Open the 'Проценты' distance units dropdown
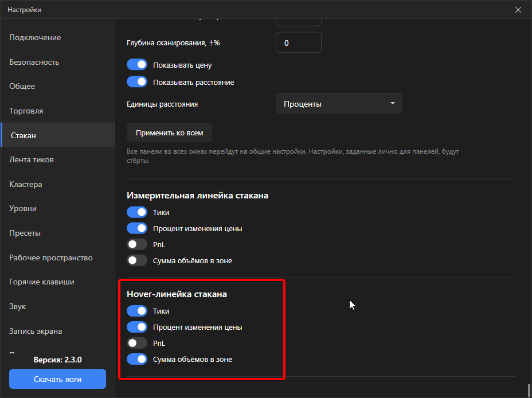The height and width of the screenshot is (398, 532). [339, 103]
